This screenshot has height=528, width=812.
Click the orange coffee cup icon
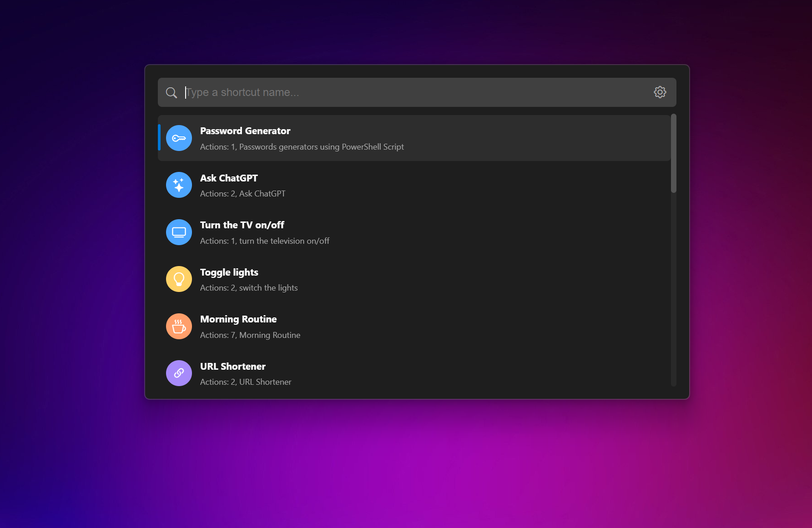tap(179, 327)
